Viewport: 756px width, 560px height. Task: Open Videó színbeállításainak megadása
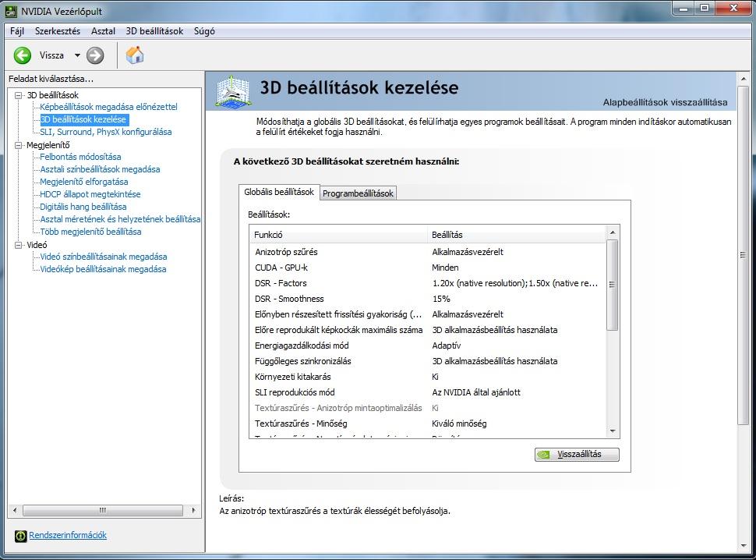104,257
